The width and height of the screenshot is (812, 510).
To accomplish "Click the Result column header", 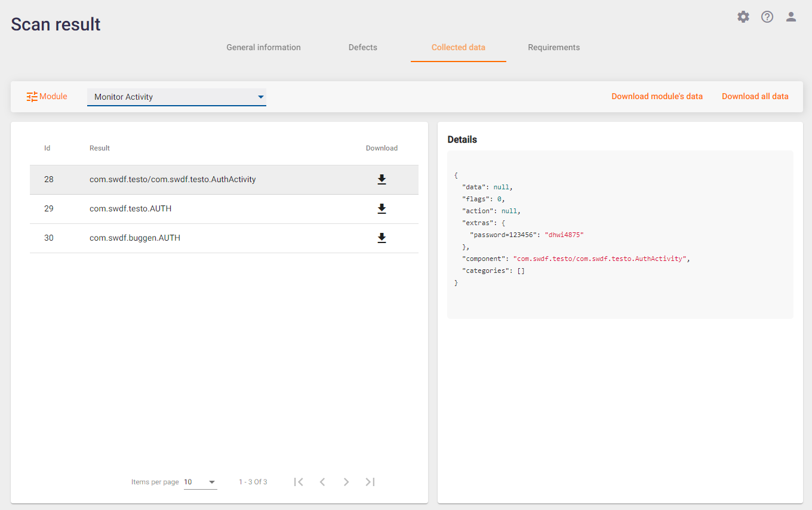I will tap(100, 148).
